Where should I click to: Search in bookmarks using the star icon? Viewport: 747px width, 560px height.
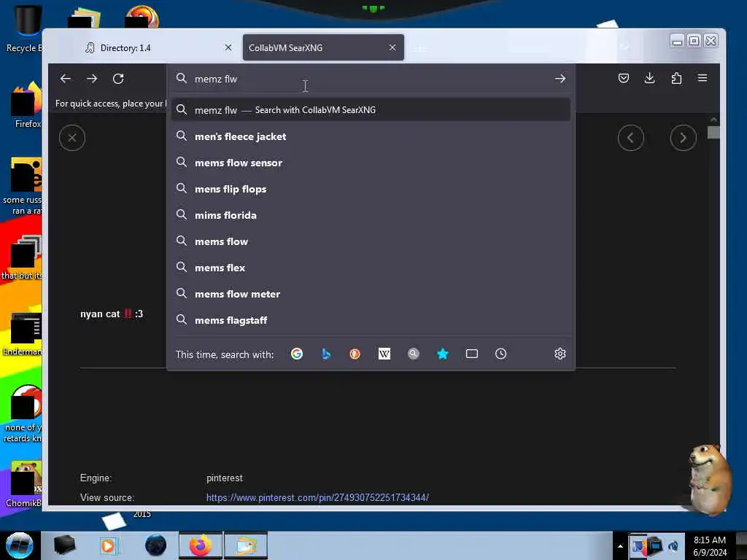pos(443,354)
